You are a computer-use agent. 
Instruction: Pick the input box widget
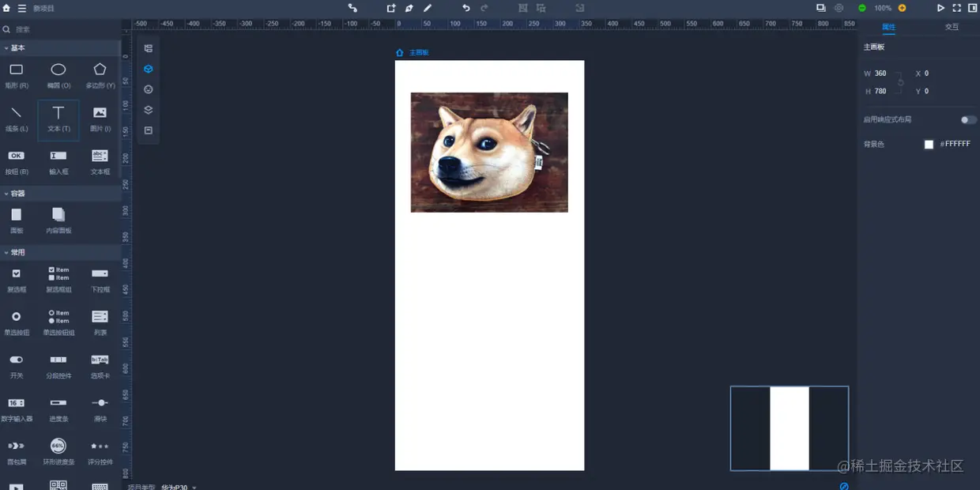[58, 161]
